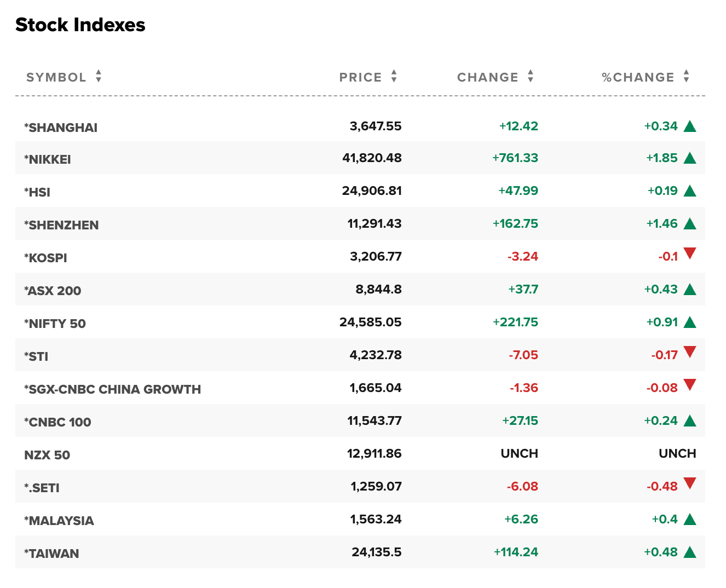This screenshot has width=726, height=588.
Task: Sort table by the %CHANGE column header
Action: pos(638,77)
